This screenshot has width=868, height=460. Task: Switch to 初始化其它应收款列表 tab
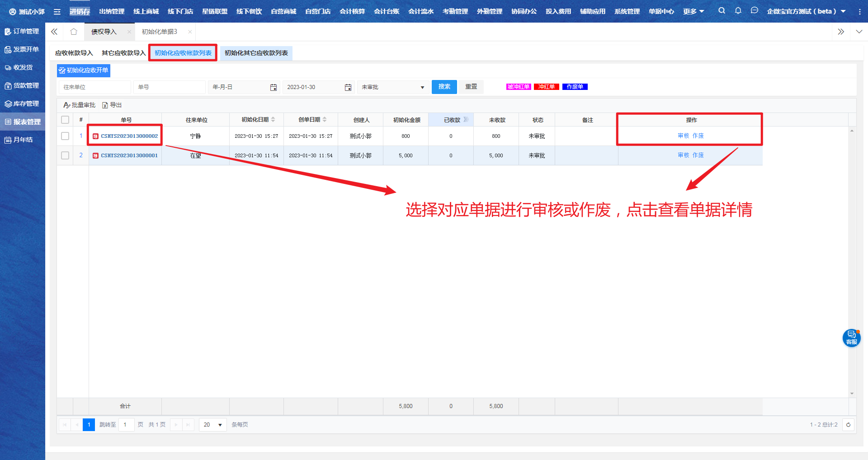(x=256, y=53)
